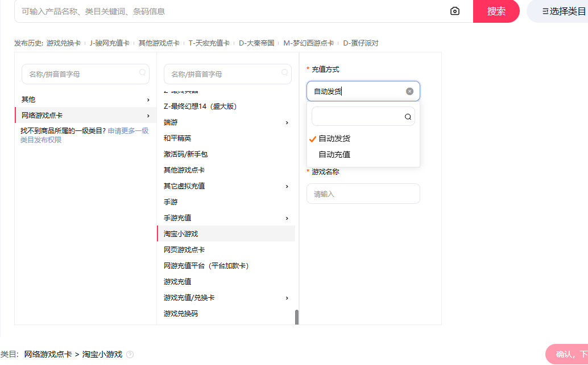Screen dimensions: 588x365
Task: Click magnifier icon in dropdown search box
Action: point(408,117)
